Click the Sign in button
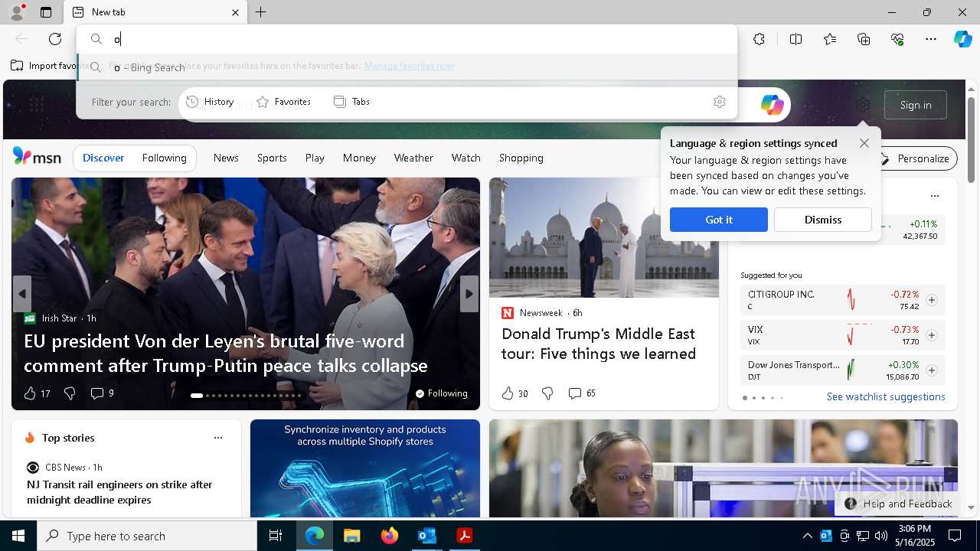Viewport: 980px width, 551px height. (916, 105)
